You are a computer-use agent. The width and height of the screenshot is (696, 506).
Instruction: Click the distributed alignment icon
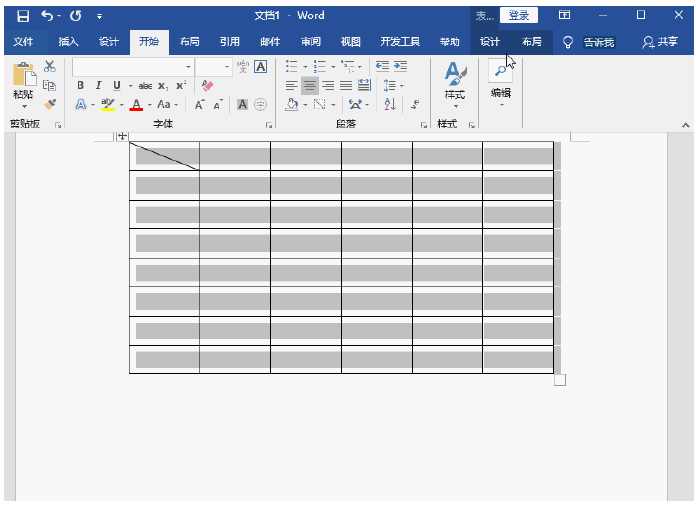[x=364, y=85]
